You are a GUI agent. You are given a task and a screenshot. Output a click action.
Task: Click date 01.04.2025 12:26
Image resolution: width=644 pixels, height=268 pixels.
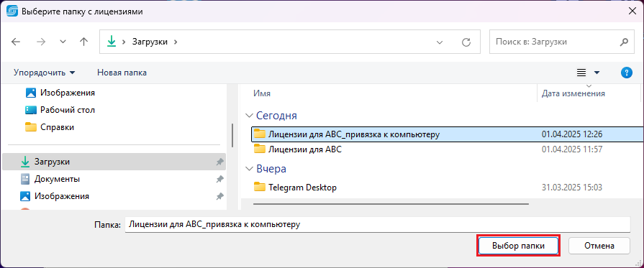point(572,134)
